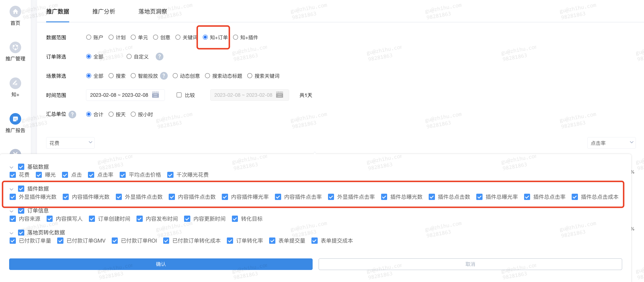Viewport: 644px width, 282px height.
Task: Uncheck the 插件数据 group checkbox
Action: (21, 189)
